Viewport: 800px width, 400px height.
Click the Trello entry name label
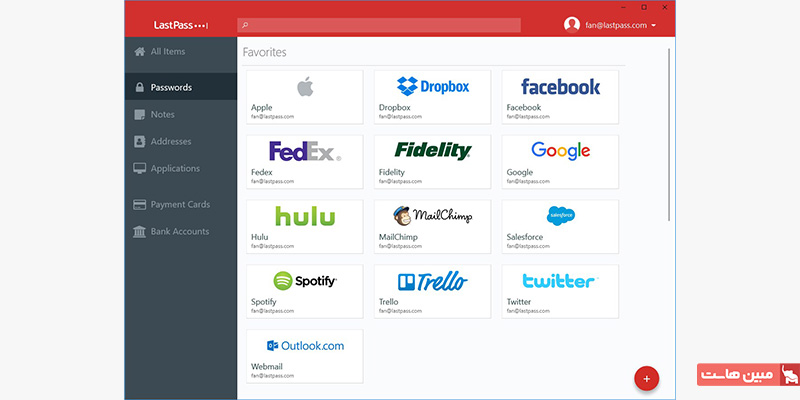(x=388, y=302)
